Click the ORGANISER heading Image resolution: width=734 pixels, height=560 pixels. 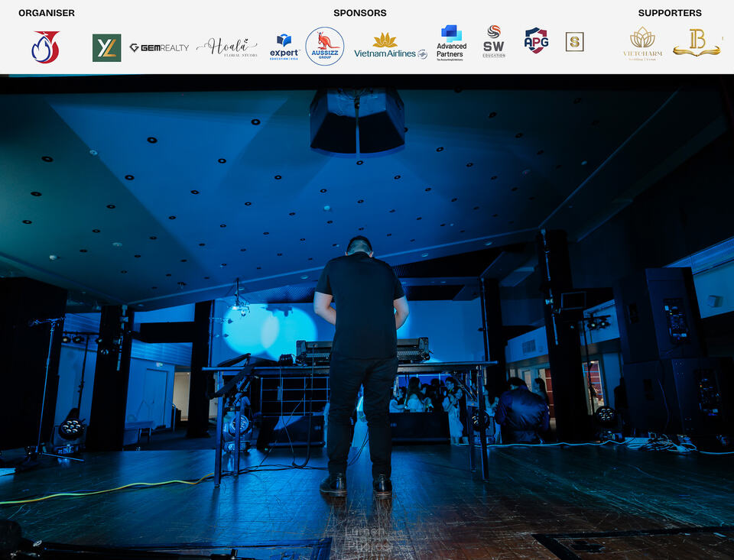(x=47, y=13)
